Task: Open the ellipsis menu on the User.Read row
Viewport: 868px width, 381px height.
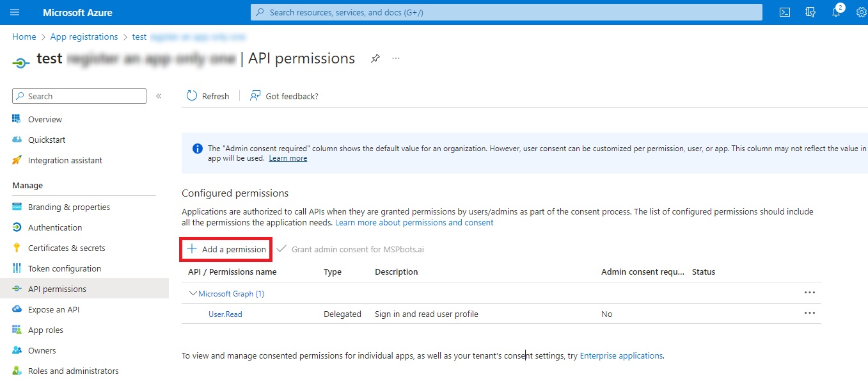Action: click(x=810, y=314)
